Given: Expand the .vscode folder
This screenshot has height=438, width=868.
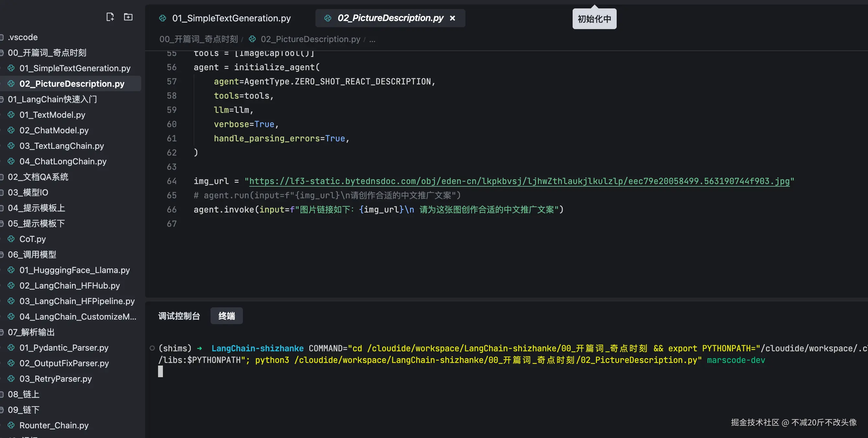Looking at the screenshot, I should (x=22, y=37).
